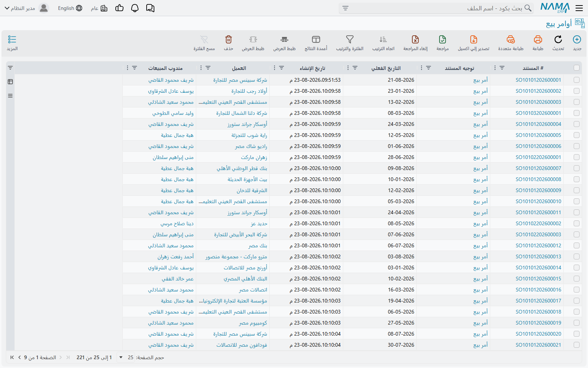Open the search filter options icon
The height and width of the screenshot is (368, 588).
point(345,8)
